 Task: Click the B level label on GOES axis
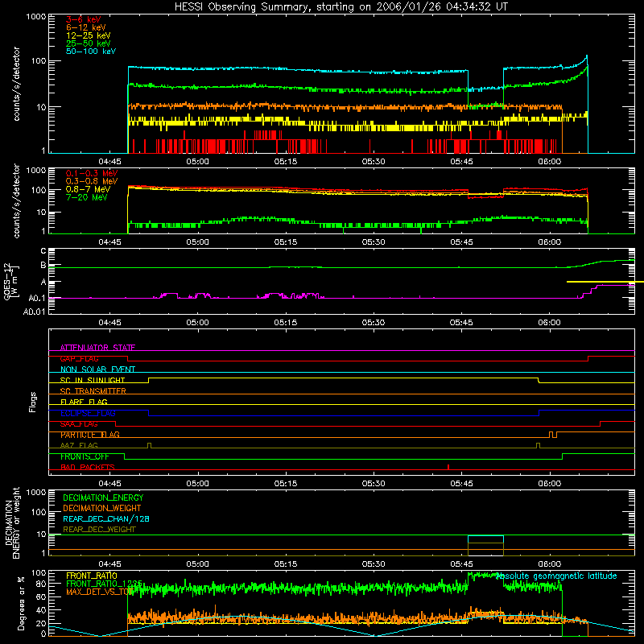43,266
